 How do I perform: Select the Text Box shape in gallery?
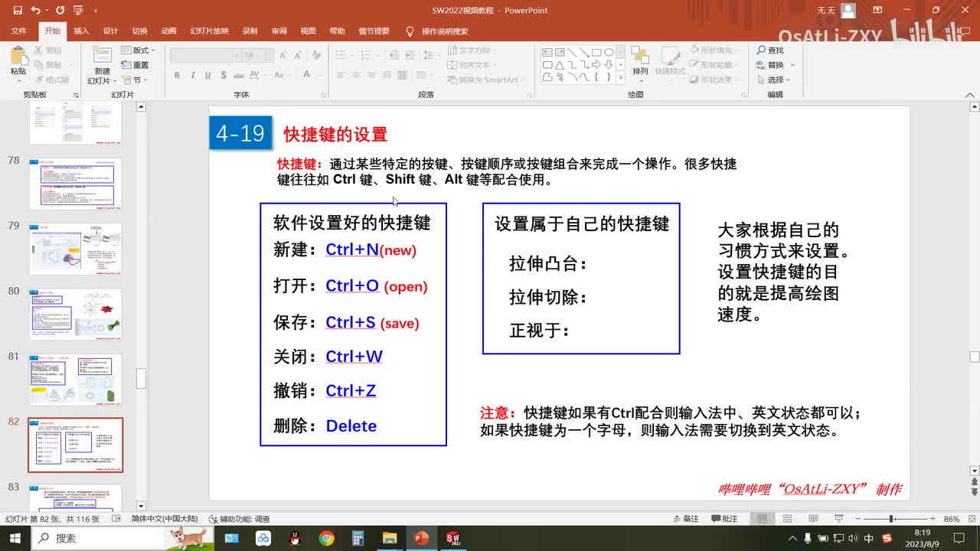click(547, 53)
